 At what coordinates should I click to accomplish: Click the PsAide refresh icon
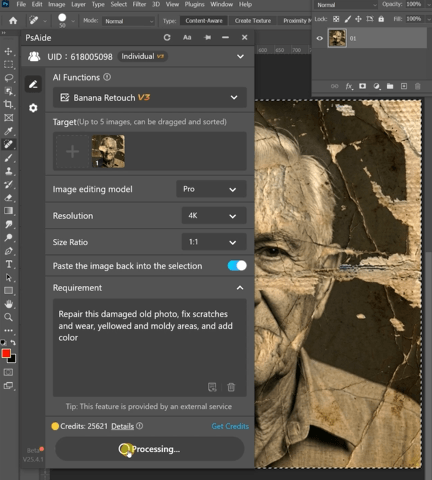pos(167,38)
